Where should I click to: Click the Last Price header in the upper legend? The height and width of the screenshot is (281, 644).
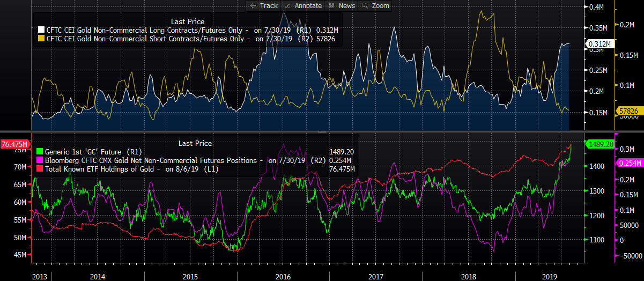(188, 21)
